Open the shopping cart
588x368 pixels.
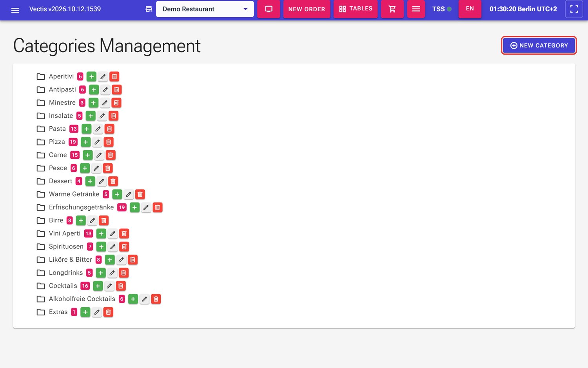[392, 9]
